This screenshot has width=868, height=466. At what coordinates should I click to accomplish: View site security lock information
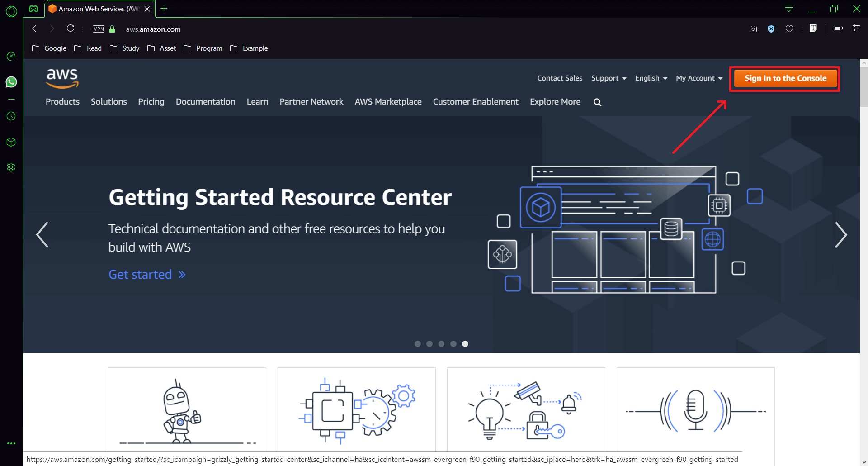pos(112,29)
